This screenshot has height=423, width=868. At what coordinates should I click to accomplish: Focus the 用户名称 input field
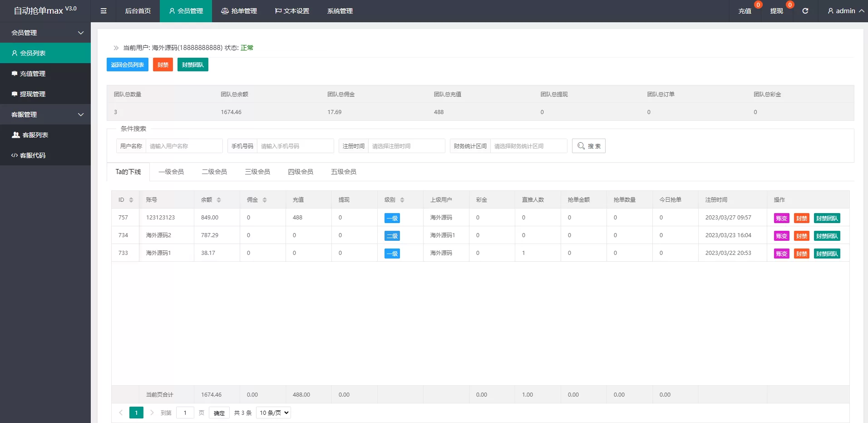[184, 146]
